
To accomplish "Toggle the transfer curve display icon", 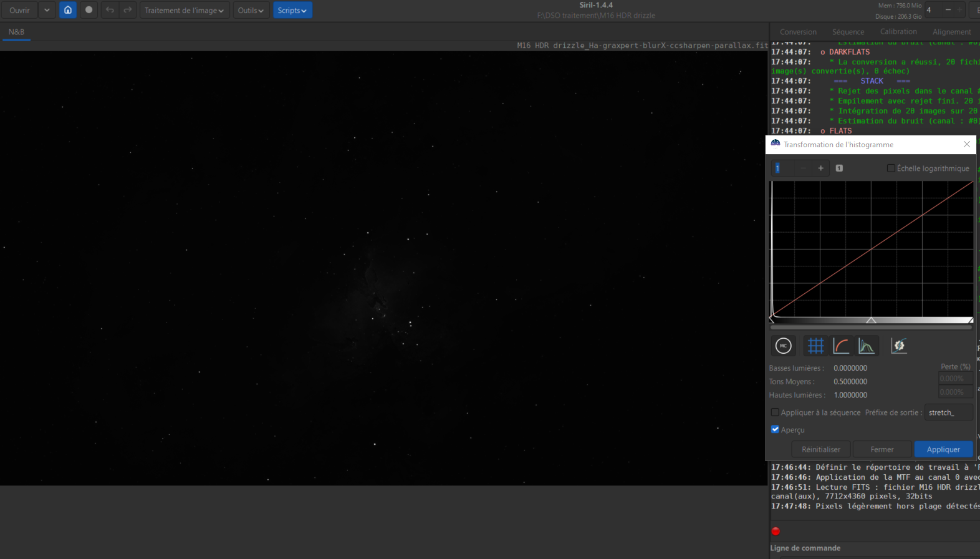I will click(841, 346).
